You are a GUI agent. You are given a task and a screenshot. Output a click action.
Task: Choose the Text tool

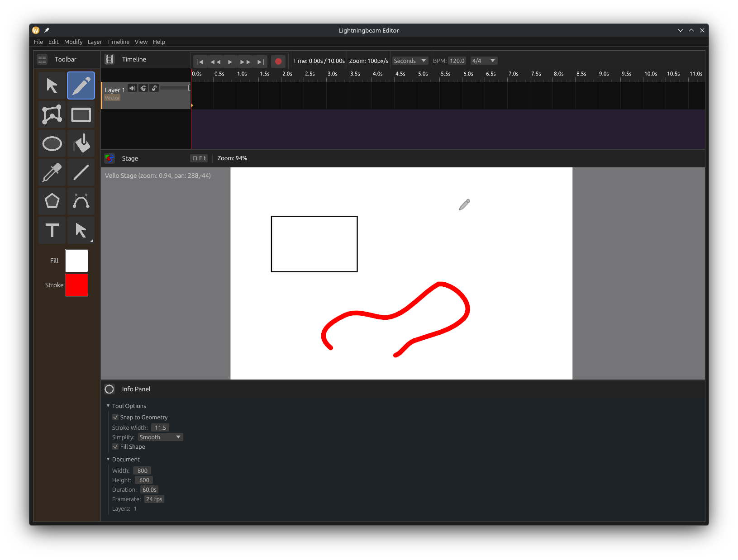coord(52,230)
